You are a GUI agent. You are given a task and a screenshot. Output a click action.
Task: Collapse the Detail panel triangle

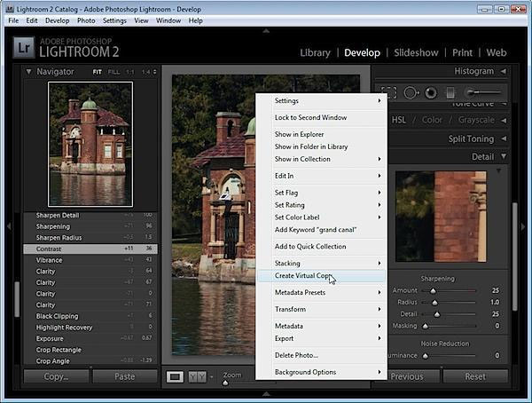point(504,156)
